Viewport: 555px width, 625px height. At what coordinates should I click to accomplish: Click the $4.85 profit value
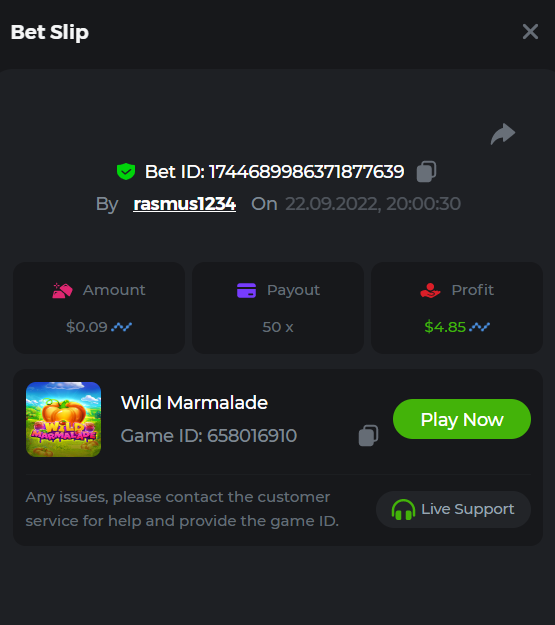pyautogui.click(x=445, y=327)
